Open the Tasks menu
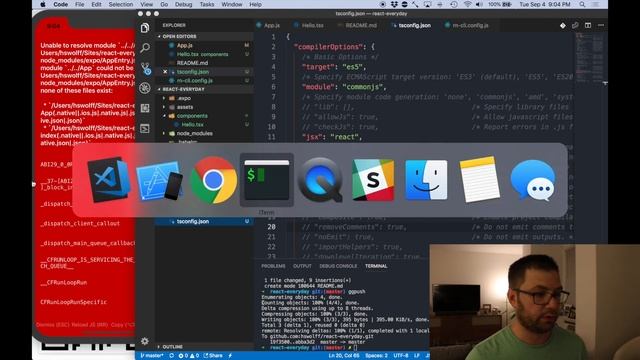This screenshot has width=640, height=360. [207, 4]
